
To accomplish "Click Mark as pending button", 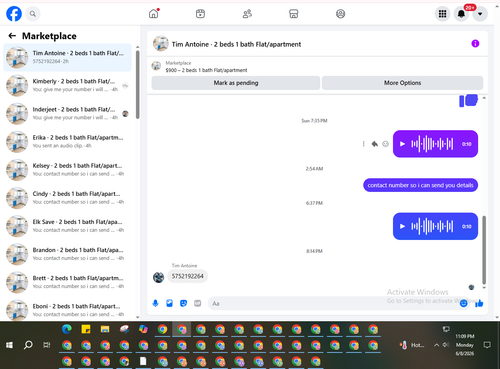I will click(236, 83).
